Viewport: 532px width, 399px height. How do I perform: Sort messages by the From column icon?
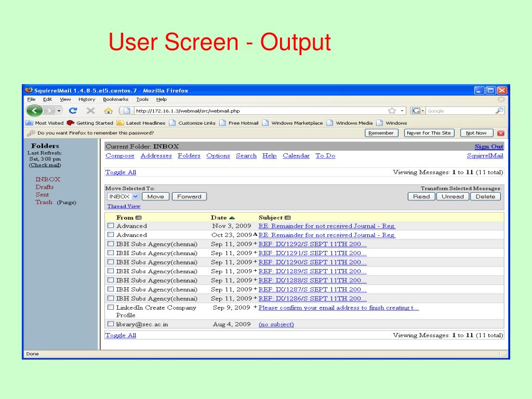[138, 218]
